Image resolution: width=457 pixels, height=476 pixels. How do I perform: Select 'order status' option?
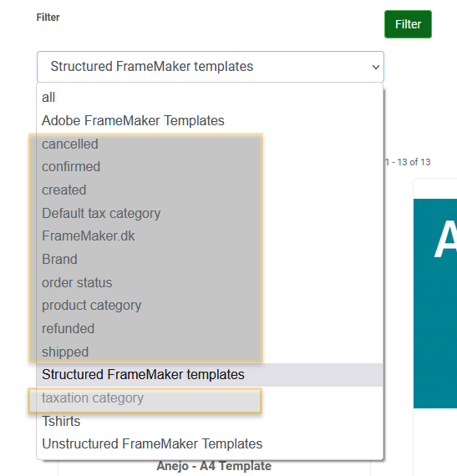coord(210,282)
